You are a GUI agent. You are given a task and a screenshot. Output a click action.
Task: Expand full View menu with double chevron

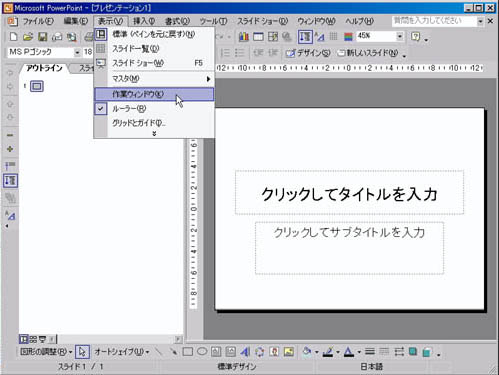click(154, 134)
